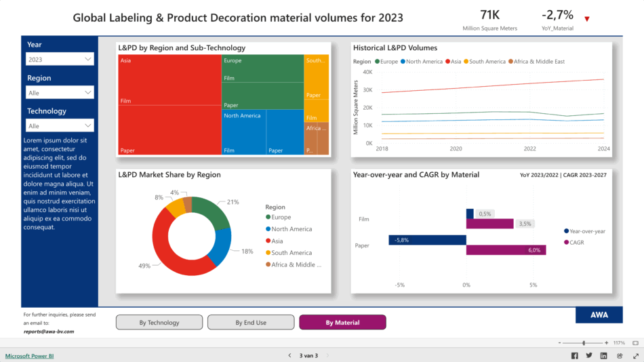This screenshot has height=362, width=644.
Task: Switch to By End Use view
Action: [x=251, y=323]
